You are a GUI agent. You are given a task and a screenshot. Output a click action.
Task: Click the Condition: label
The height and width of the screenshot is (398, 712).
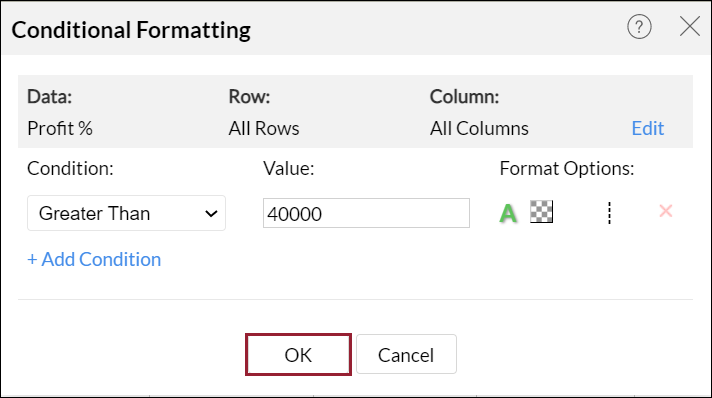point(70,169)
